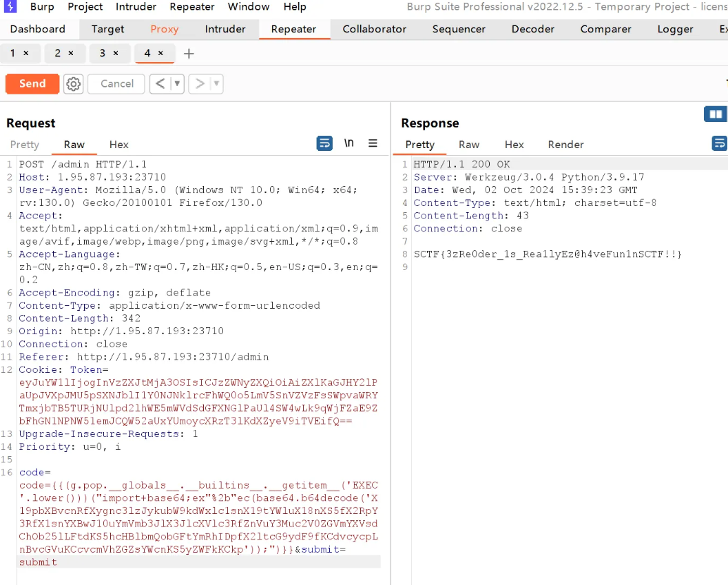The height and width of the screenshot is (585, 728).
Task: Open Repeater settings gear icon
Action: (74, 83)
